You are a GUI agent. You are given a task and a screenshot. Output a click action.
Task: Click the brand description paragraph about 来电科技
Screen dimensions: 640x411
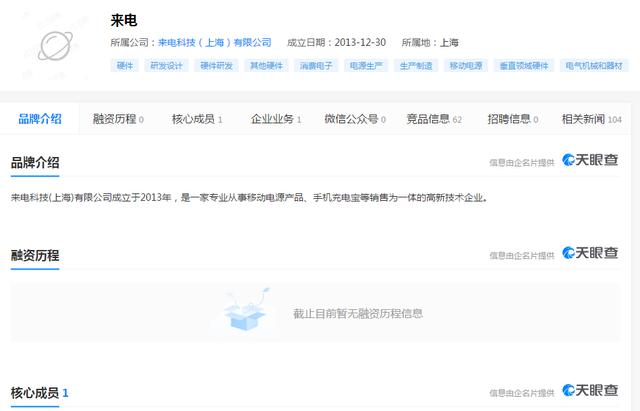point(249,198)
